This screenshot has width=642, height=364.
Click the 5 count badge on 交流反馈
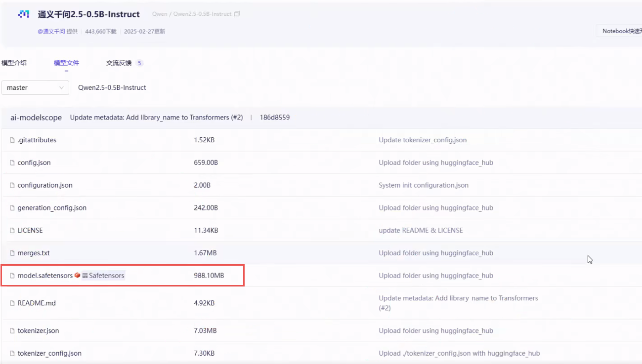pyautogui.click(x=139, y=63)
